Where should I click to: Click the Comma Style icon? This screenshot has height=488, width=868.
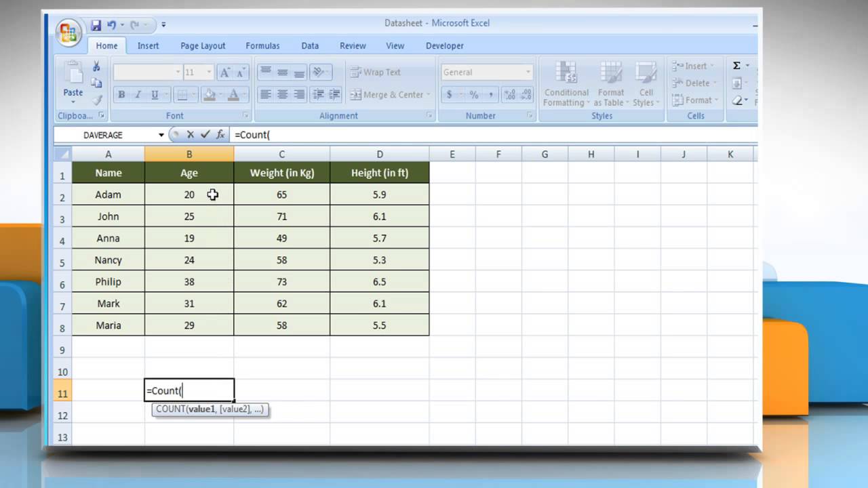[490, 95]
